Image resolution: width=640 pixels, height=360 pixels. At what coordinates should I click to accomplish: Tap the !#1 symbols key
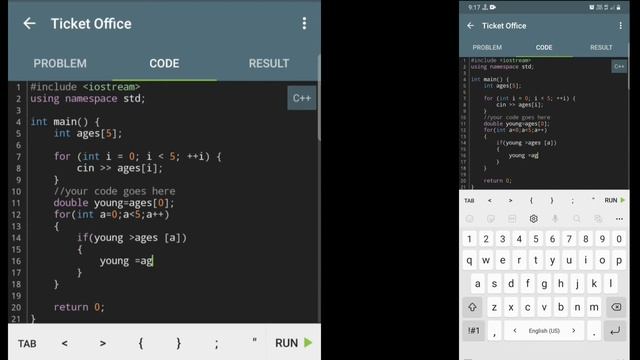pyautogui.click(x=473, y=331)
